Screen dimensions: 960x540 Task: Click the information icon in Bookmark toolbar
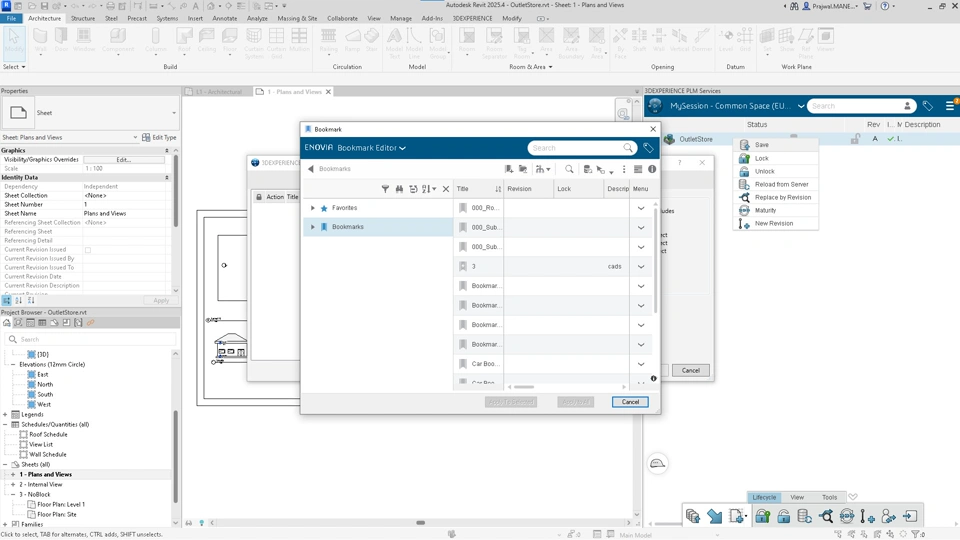[652, 169]
